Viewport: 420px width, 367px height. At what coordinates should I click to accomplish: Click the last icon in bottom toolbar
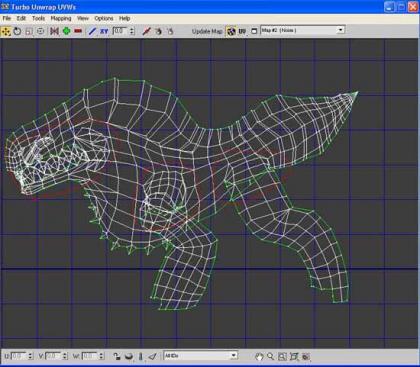click(x=306, y=357)
